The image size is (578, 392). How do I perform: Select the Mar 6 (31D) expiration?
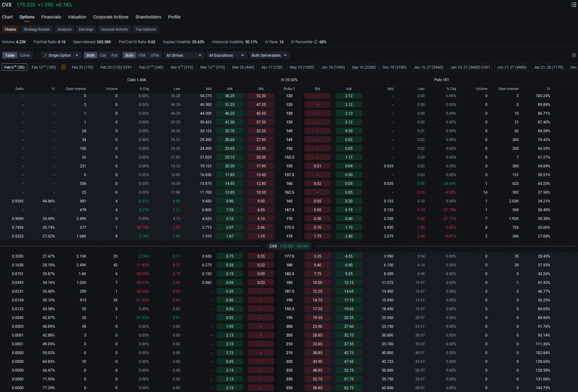182,67
